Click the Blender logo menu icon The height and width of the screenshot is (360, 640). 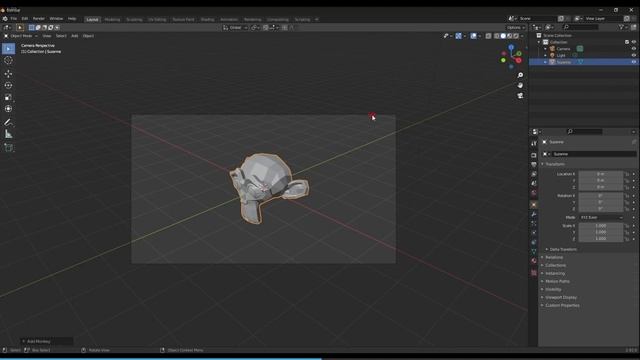5,19
